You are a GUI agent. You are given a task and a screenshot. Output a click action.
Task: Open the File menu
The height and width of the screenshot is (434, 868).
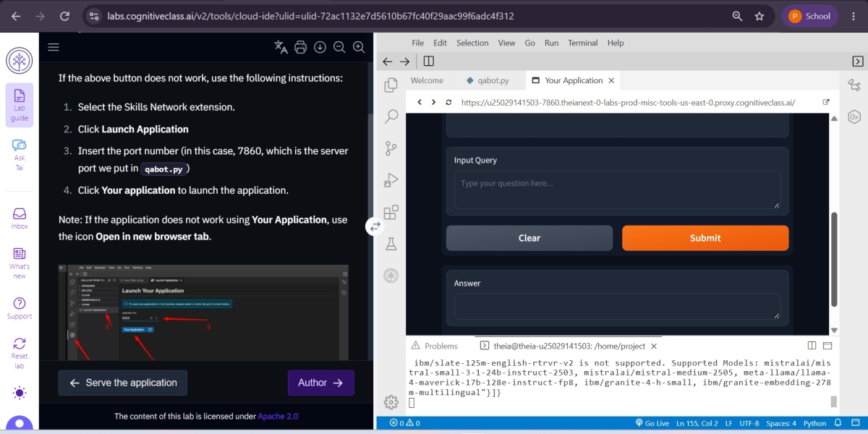tap(417, 43)
